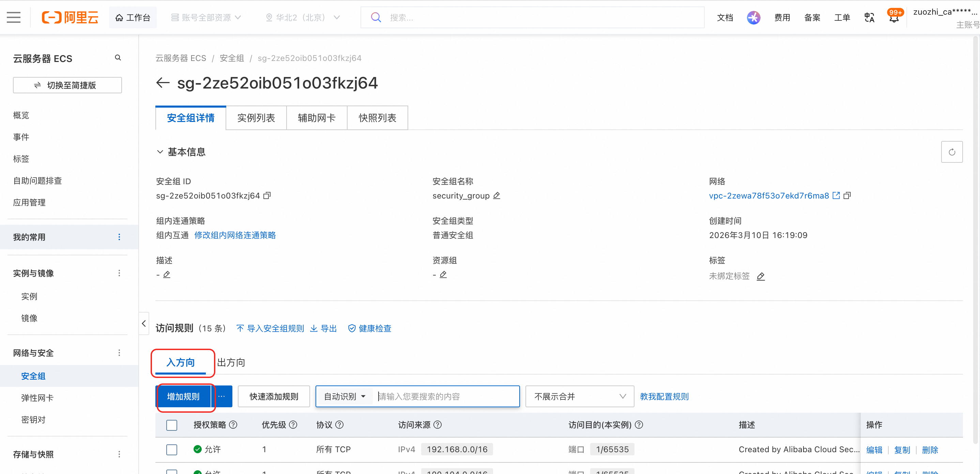Open 自动识别 search type dropdown
The width and height of the screenshot is (980, 474).
coord(345,396)
